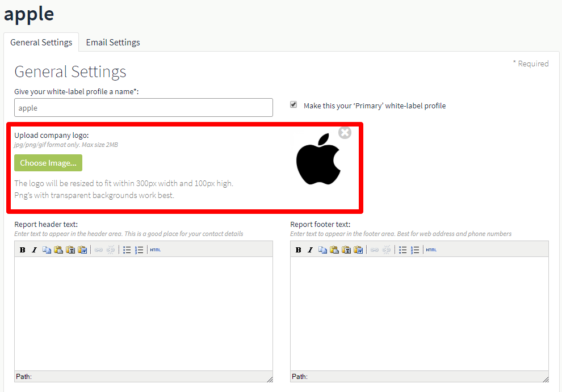Select the General Settings tab
This screenshot has width=562, height=392.
(41, 43)
